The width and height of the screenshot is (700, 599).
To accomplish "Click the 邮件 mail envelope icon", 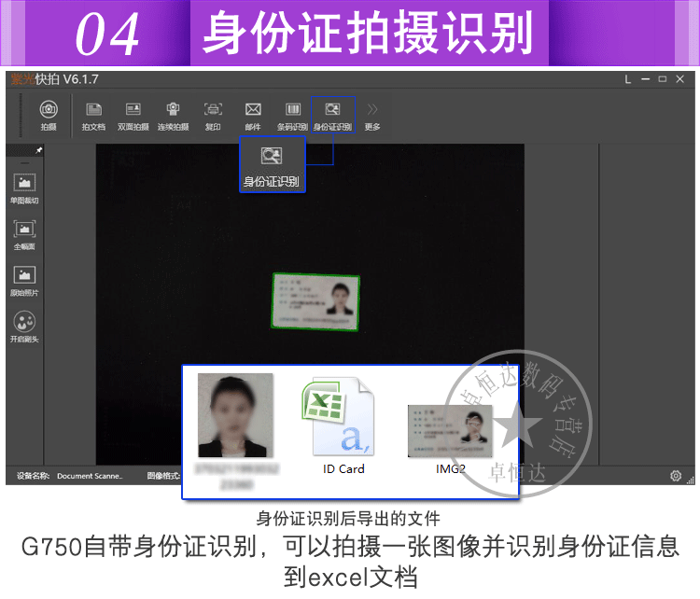I will 253,112.
